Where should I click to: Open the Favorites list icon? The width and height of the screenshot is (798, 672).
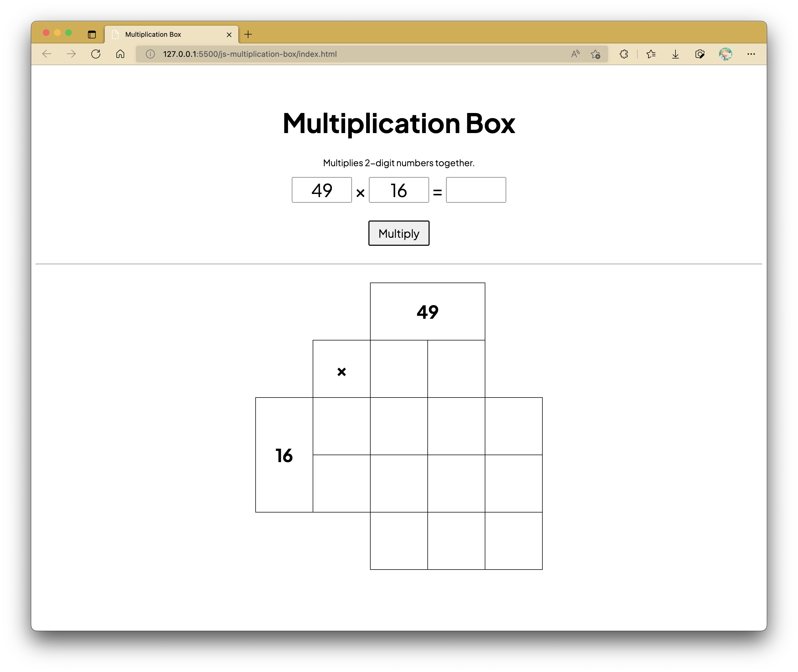point(651,54)
